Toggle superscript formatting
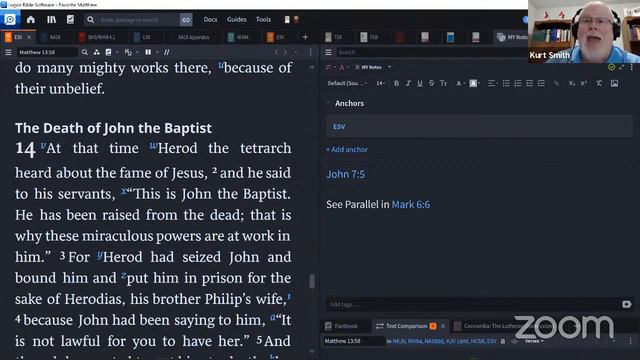Viewport: 640px width, 360px height. [584, 83]
